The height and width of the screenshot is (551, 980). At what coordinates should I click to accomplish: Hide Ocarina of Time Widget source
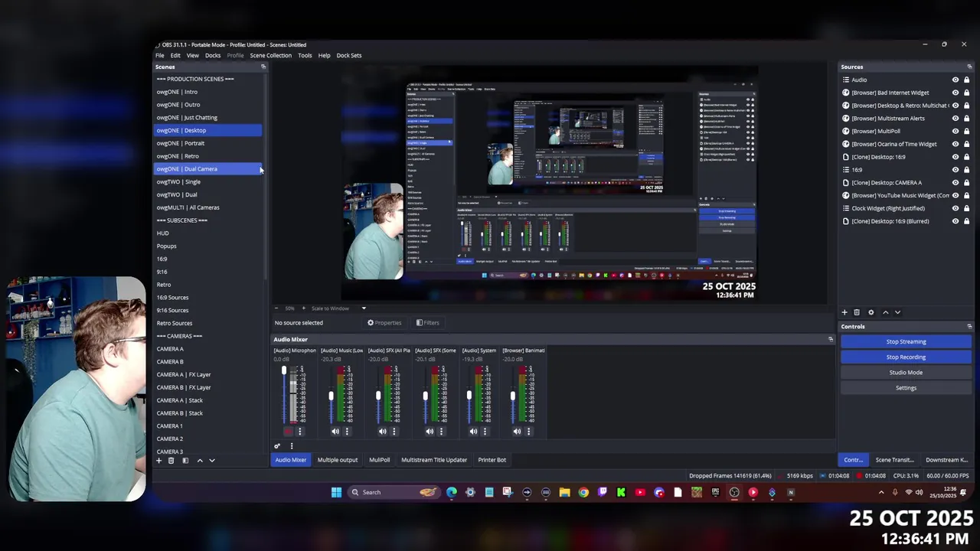point(955,144)
